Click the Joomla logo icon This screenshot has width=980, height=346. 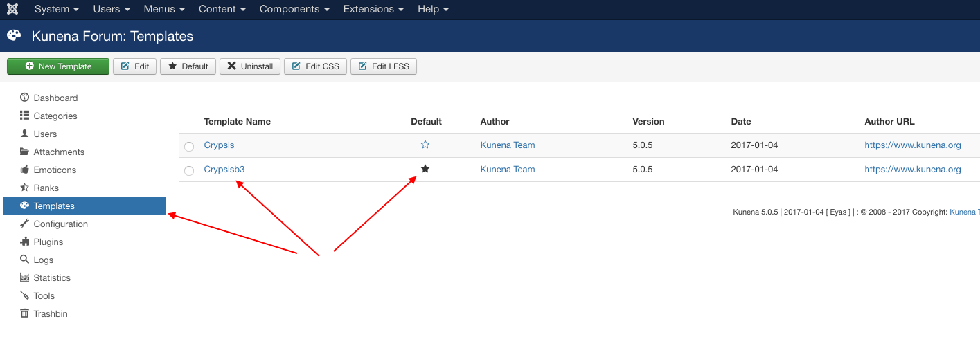tap(14, 9)
